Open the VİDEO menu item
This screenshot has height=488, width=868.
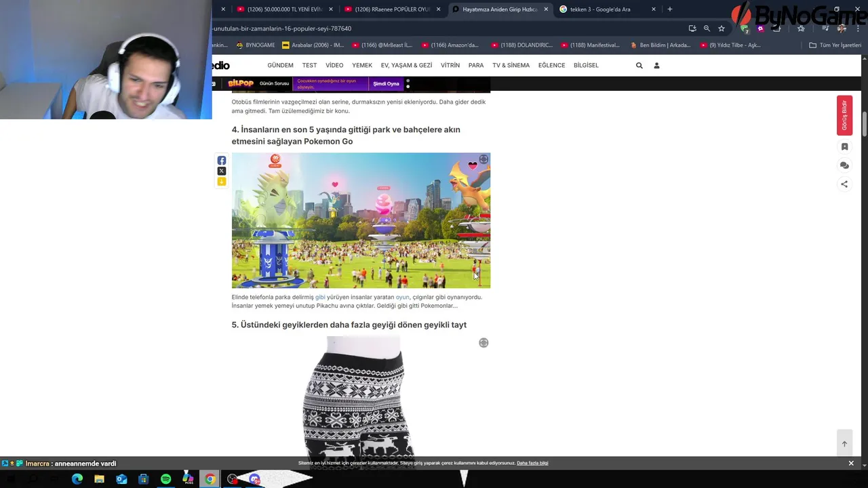point(334,66)
